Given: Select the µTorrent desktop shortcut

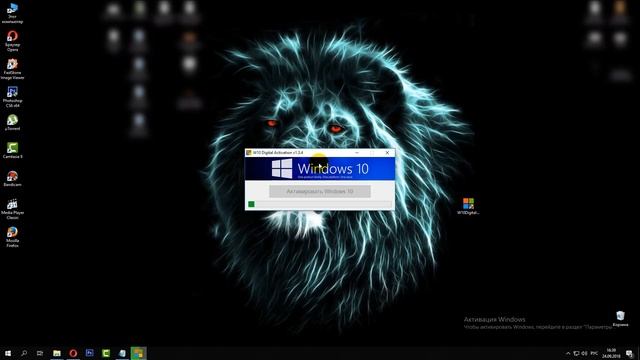Looking at the screenshot, I should [12, 122].
